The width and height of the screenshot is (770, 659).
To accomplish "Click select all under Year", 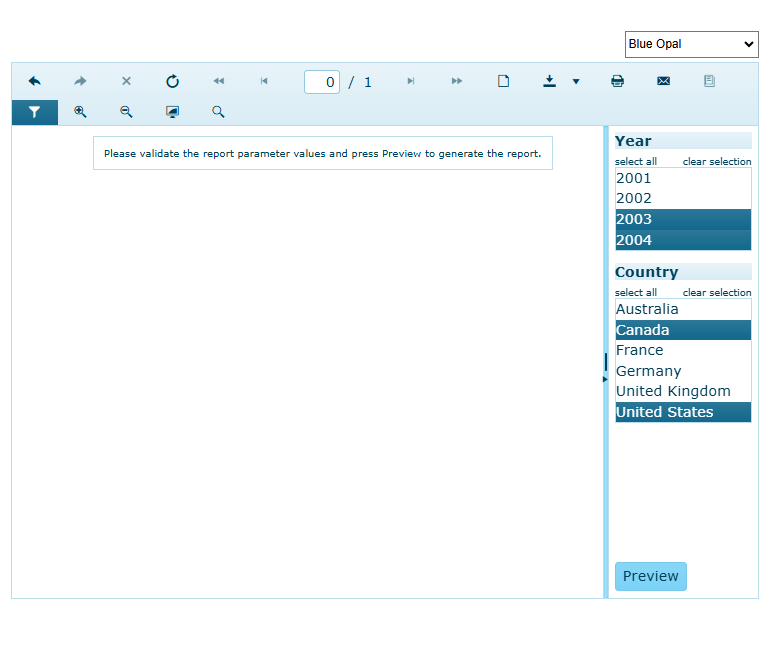I will [635, 162].
